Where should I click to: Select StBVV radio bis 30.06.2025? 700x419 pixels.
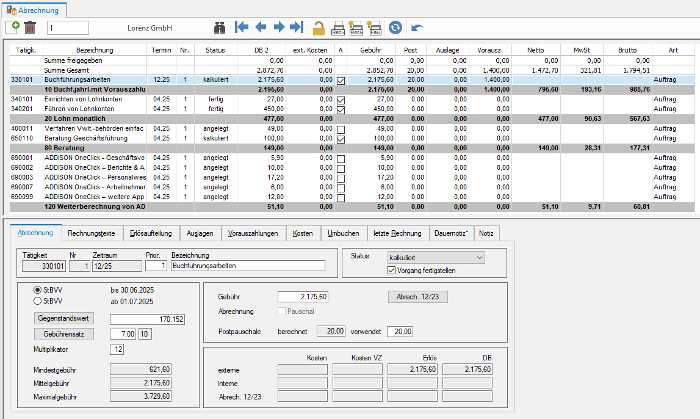click(38, 290)
